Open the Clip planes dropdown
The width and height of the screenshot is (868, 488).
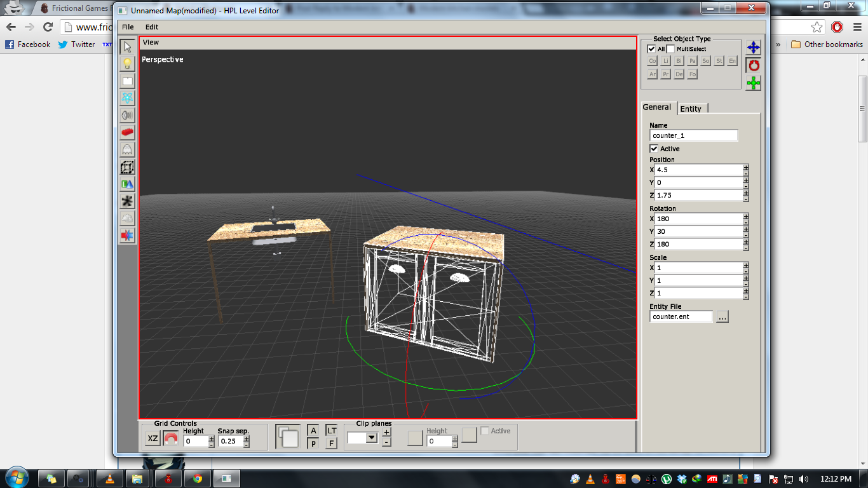click(x=372, y=438)
